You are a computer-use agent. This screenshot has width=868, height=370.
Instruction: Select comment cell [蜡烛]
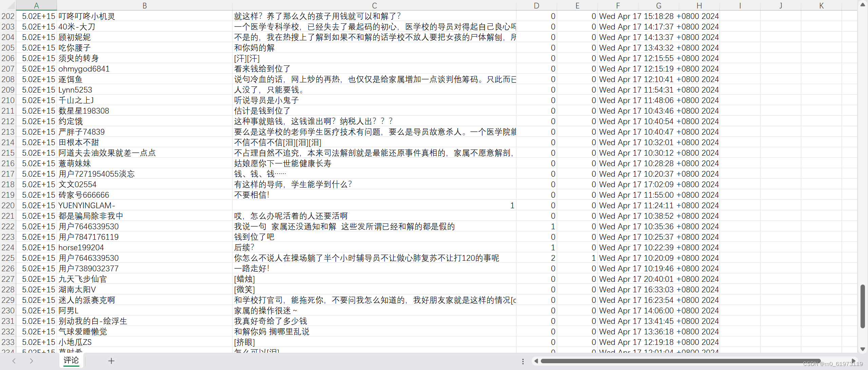pyautogui.click(x=374, y=279)
